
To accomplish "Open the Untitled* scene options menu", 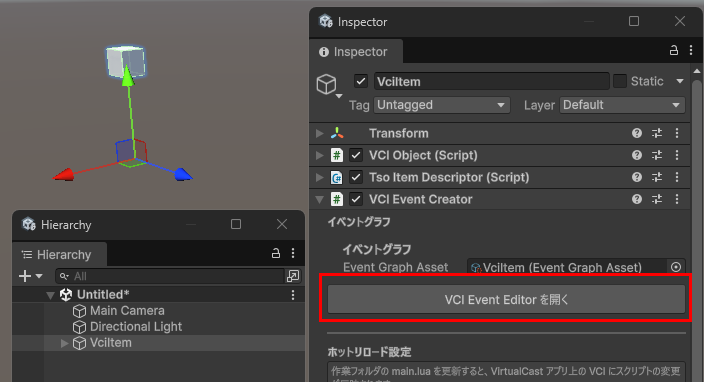I will click(x=293, y=295).
